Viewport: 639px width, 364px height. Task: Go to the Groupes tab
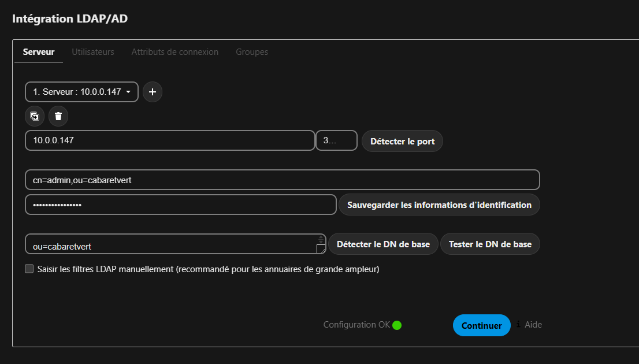coord(252,52)
